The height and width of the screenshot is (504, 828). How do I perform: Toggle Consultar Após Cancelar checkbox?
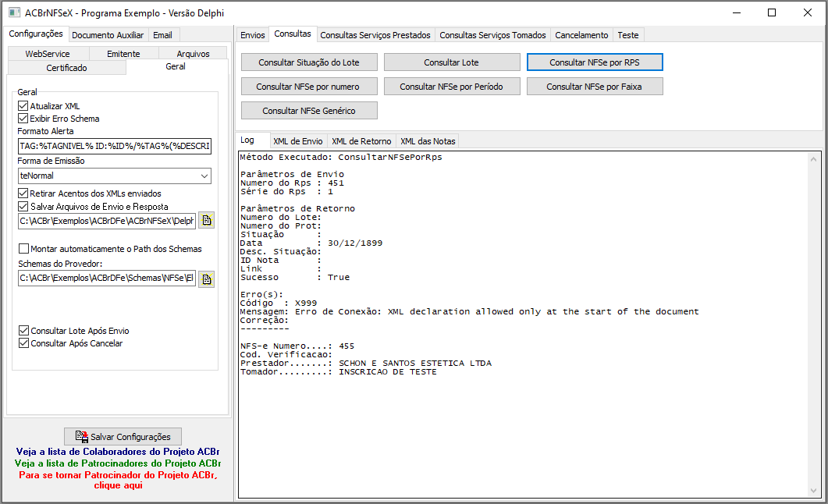[x=23, y=343]
